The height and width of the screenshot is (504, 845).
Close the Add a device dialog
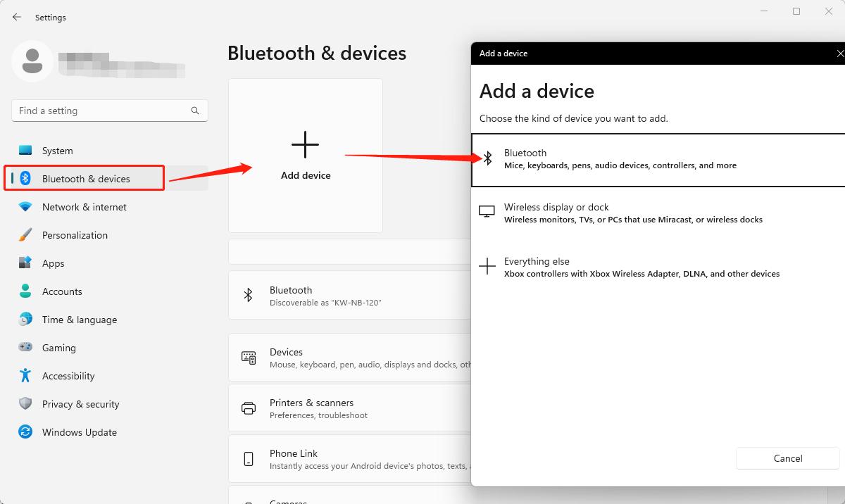839,53
